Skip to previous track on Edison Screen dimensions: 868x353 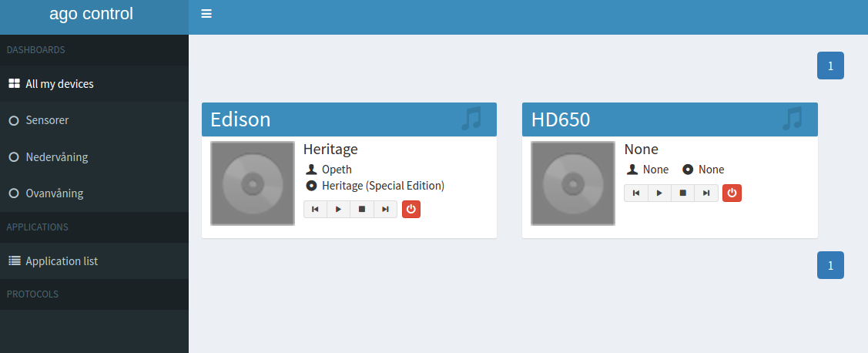click(x=315, y=209)
